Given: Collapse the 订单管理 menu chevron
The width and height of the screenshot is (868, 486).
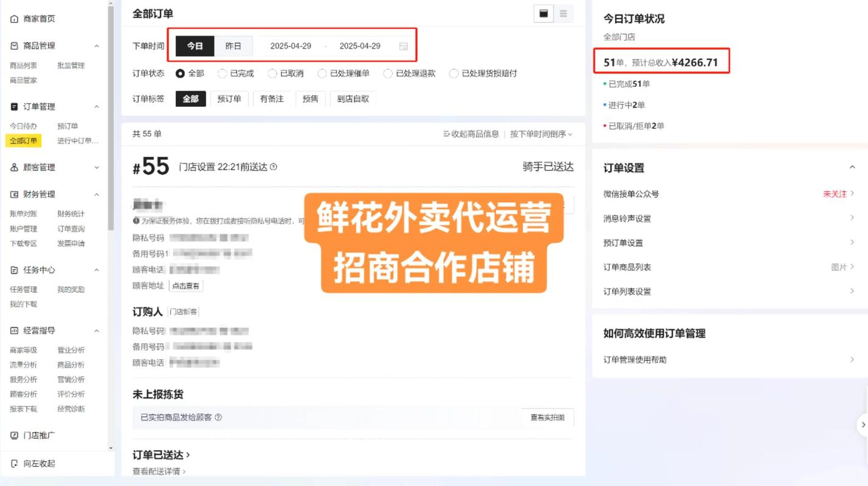Looking at the screenshot, I should point(97,106).
